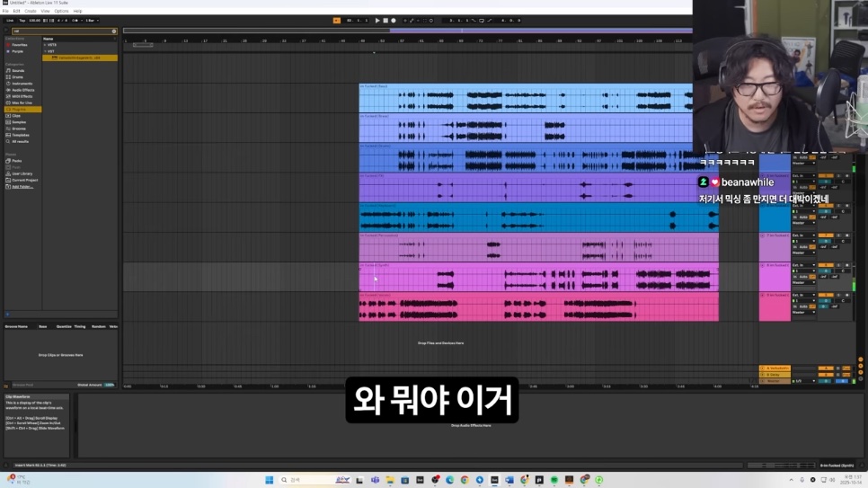Collapse the VST folder in browser
This screenshot has height=488, width=868.
coord(45,51)
